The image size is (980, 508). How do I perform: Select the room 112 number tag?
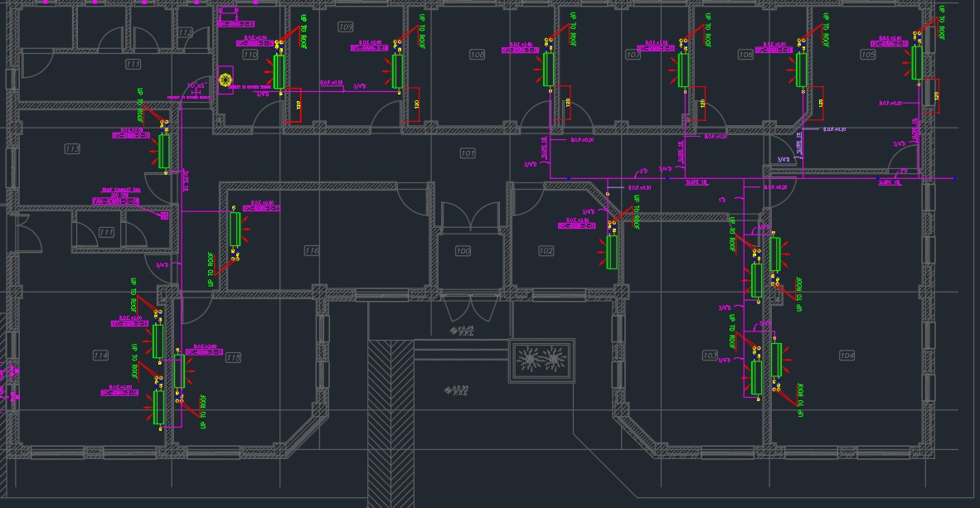pos(185,32)
